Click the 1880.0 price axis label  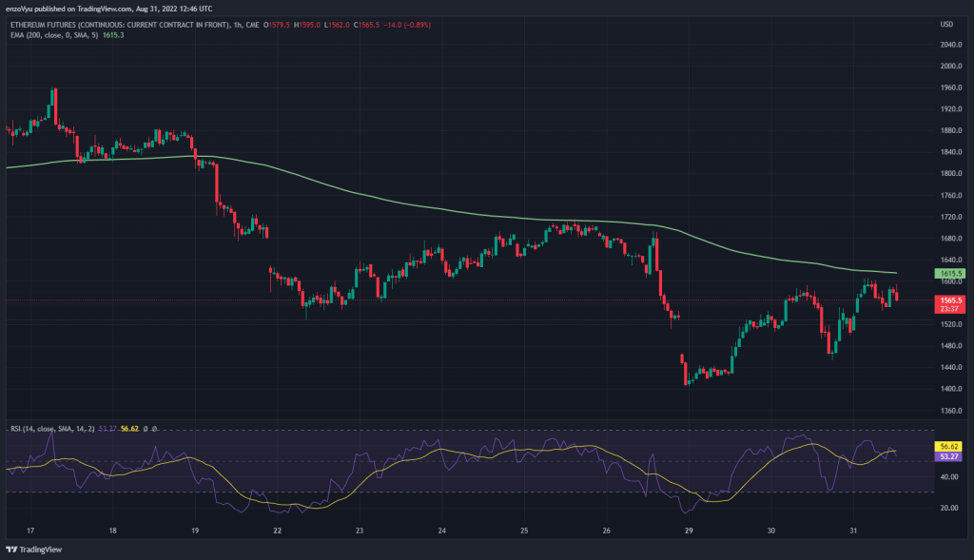point(951,131)
